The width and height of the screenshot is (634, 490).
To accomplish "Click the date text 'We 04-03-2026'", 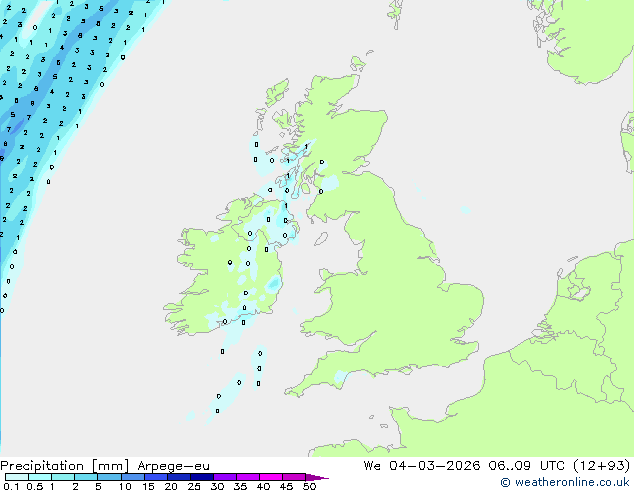I will [x=422, y=465].
